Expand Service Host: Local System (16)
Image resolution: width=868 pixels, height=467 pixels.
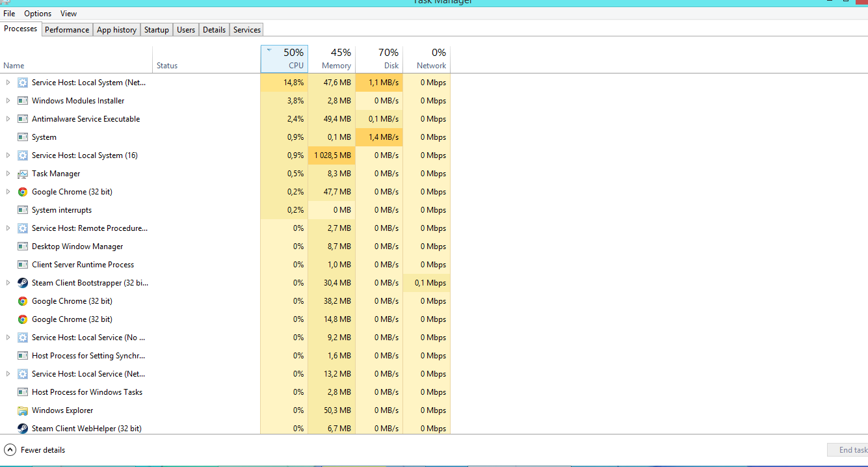(8, 155)
